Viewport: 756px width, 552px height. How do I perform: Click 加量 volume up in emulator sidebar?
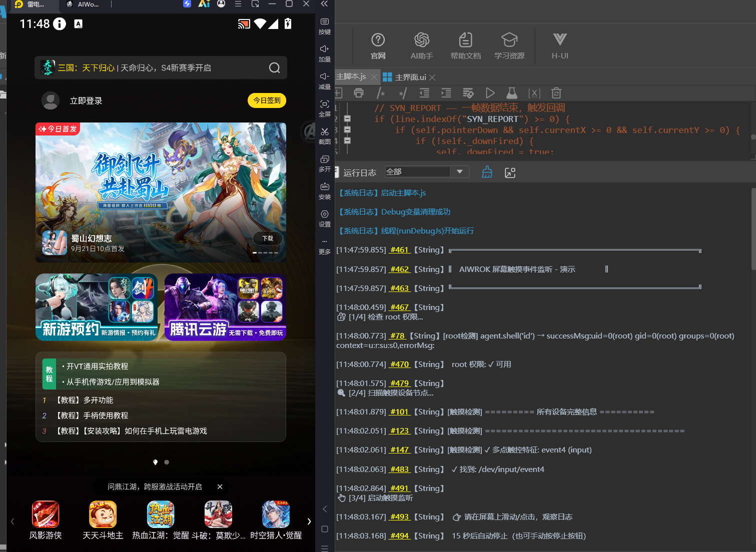[x=325, y=53]
